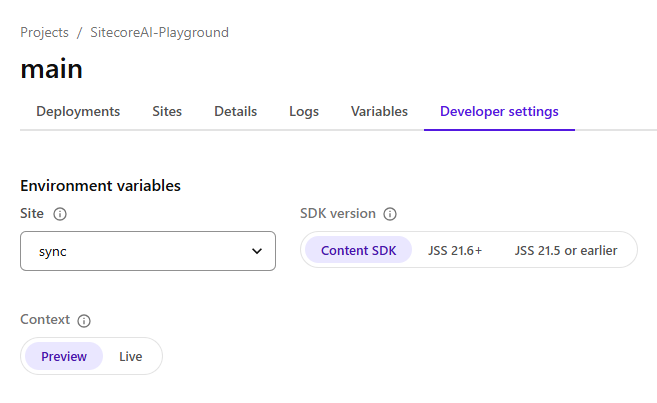Click the Context label text
This screenshot has height=403, width=657.
(45, 320)
